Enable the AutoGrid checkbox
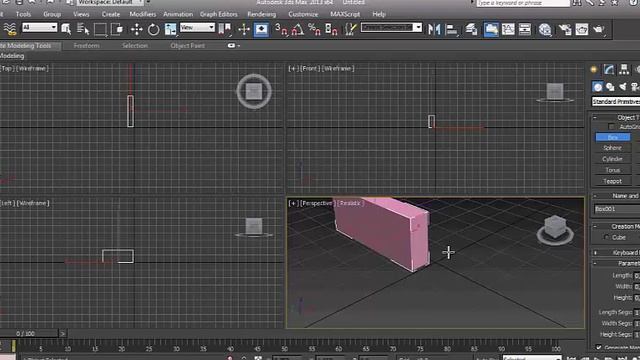Image resolution: width=640 pixels, height=360 pixels. click(611, 127)
